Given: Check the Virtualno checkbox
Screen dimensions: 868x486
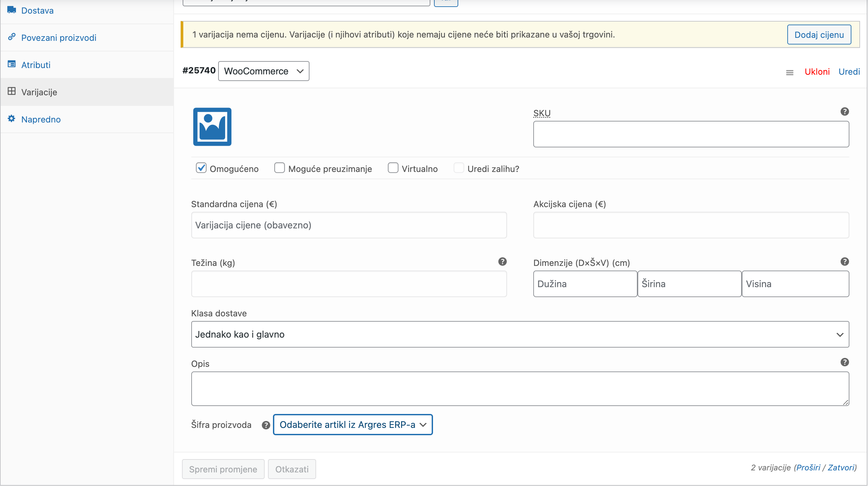Looking at the screenshot, I should click(393, 168).
